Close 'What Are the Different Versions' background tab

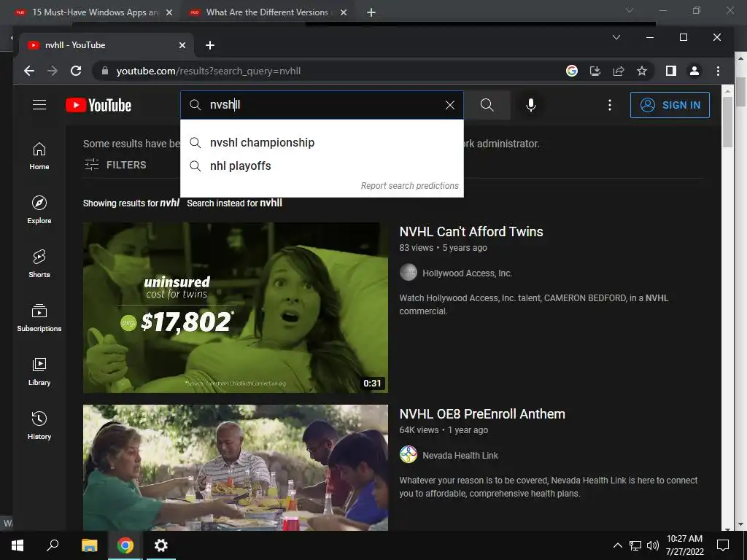tap(344, 12)
